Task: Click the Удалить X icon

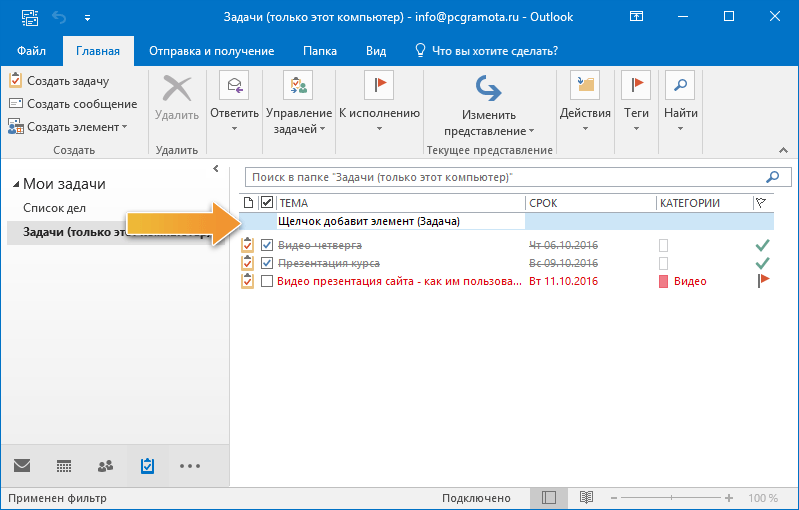Action: click(177, 89)
